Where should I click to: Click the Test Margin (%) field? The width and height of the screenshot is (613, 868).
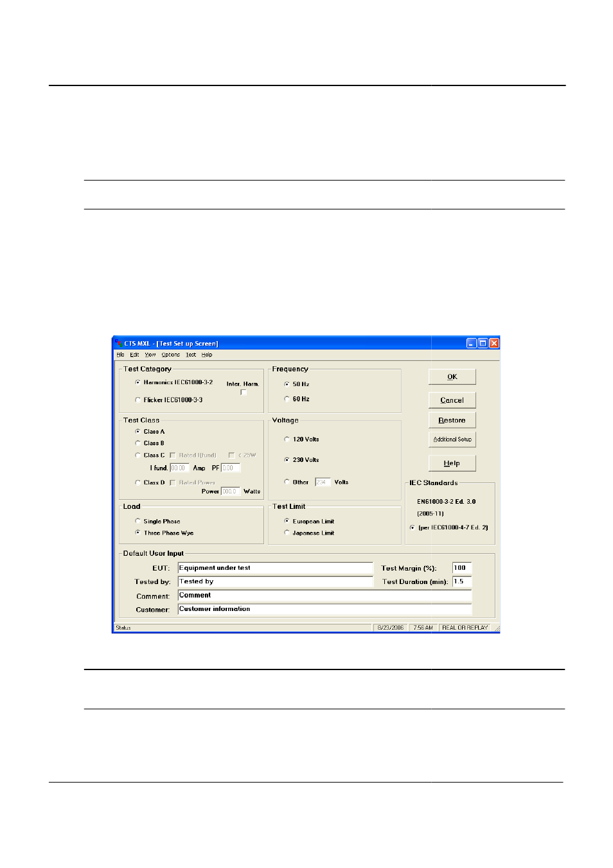pyautogui.click(x=461, y=568)
